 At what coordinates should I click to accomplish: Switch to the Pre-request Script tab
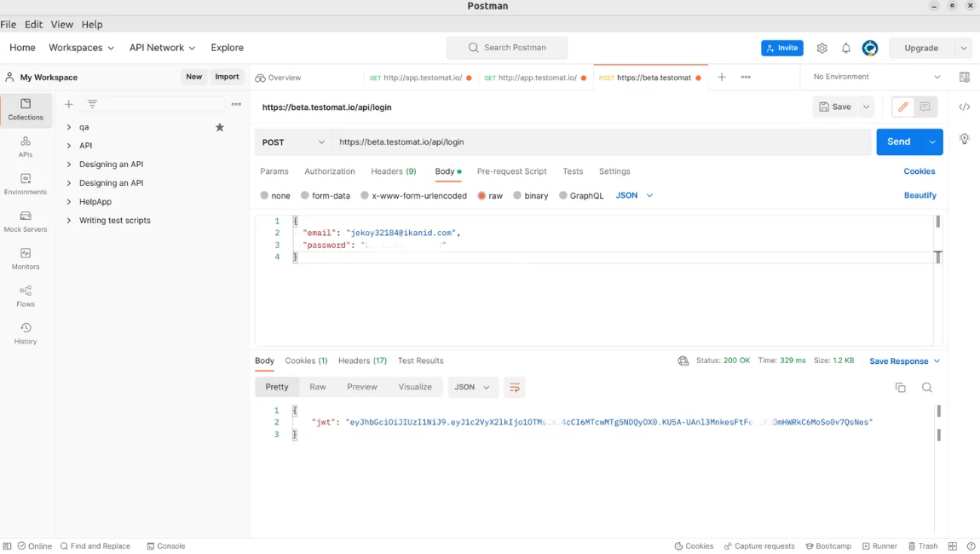click(x=511, y=171)
